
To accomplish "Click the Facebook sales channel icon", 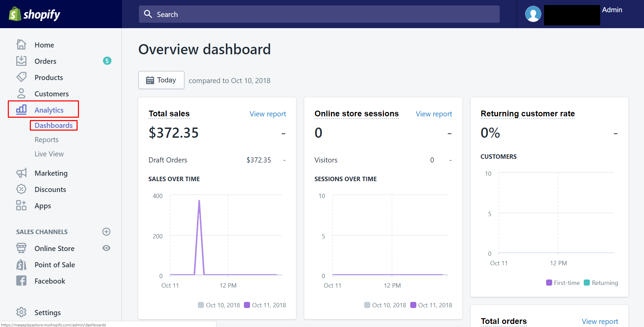I will [x=21, y=281].
